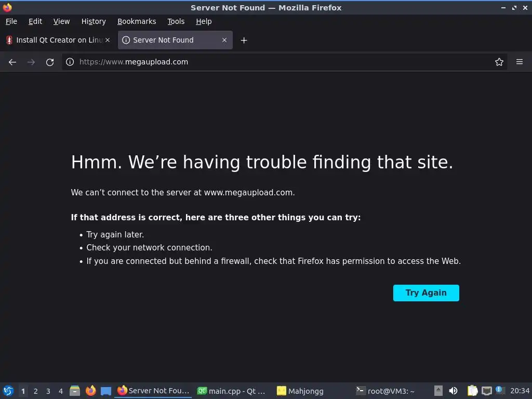
Task: Switch to Install Qt Creator on Linux tab
Action: [58, 40]
